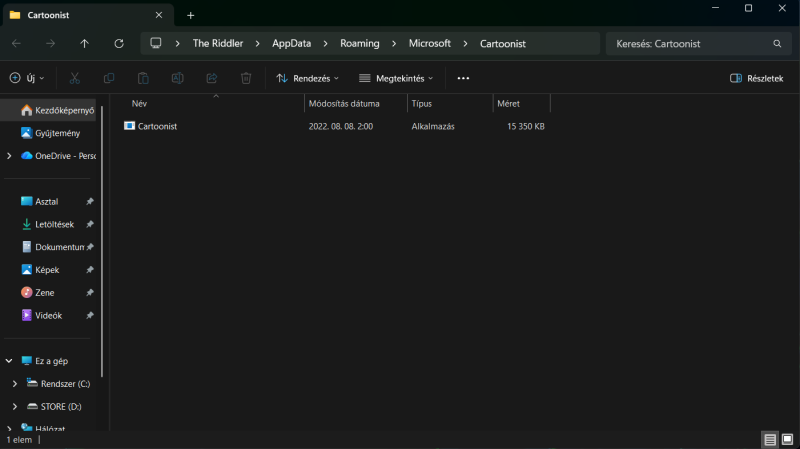Screen dimensions: 800x449
Task: Go forward with the right arrow
Action: (50, 43)
